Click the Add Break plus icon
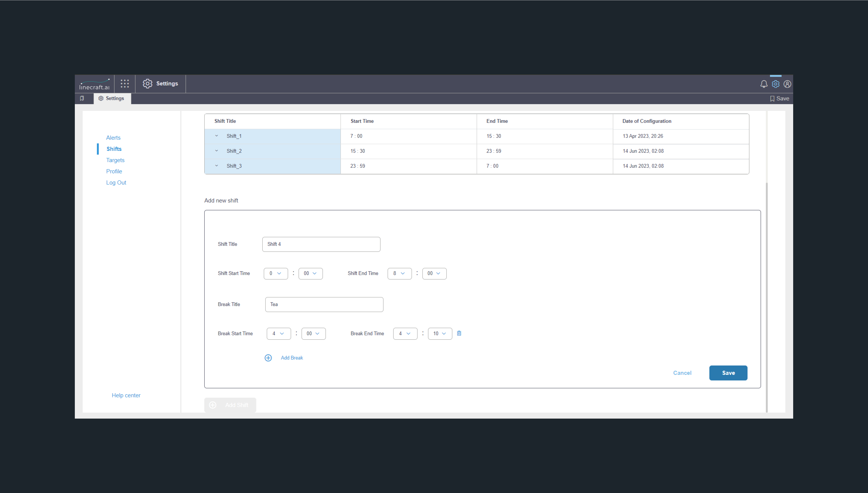The image size is (868, 493). 268,358
